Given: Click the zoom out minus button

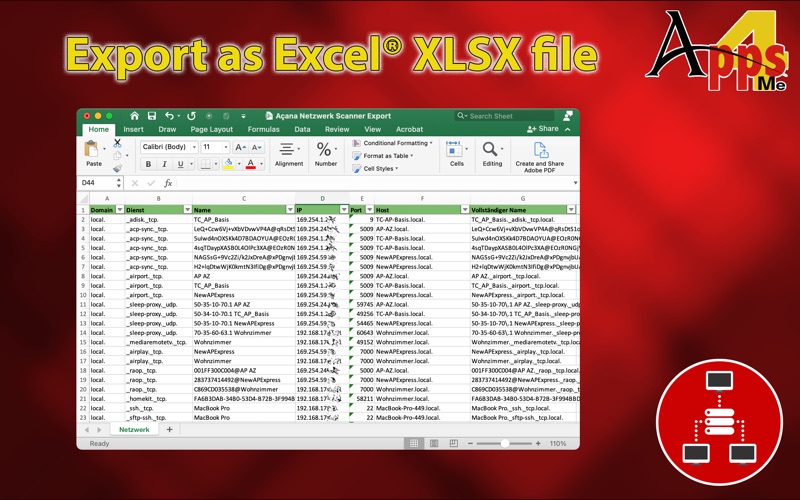Looking at the screenshot, I should tap(470, 443).
